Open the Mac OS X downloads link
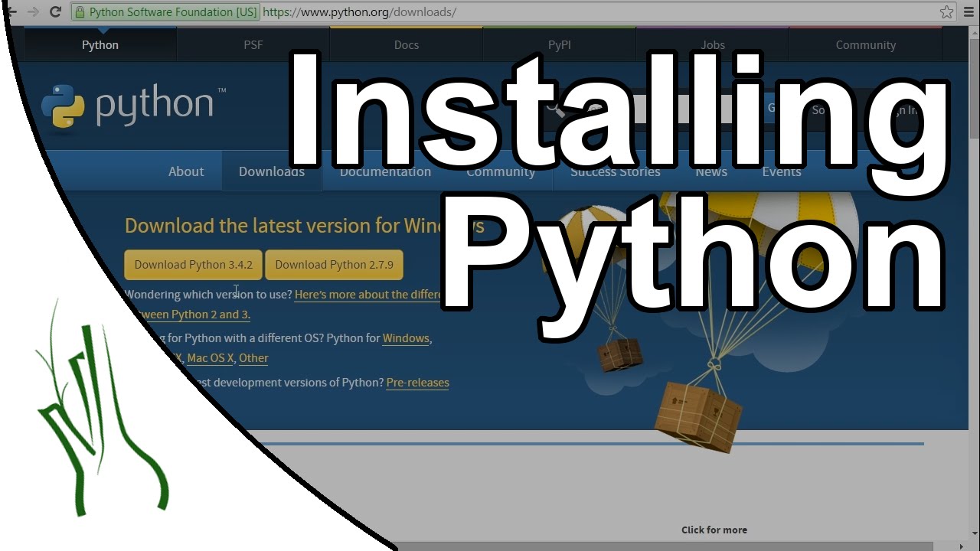 [211, 358]
